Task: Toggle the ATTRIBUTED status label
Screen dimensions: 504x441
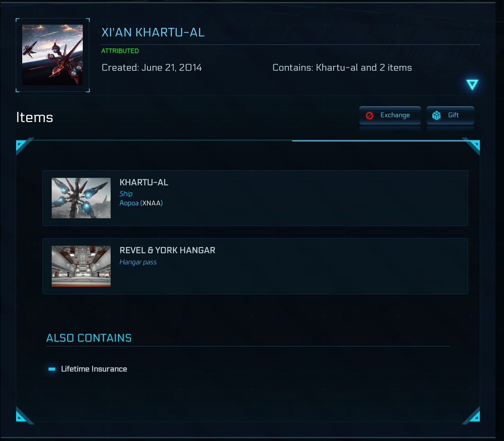Action: point(120,51)
